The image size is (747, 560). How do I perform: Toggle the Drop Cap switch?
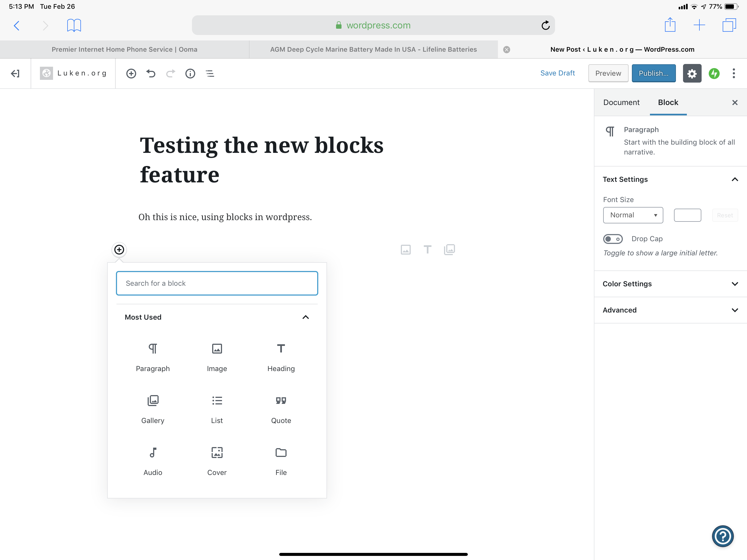tap(613, 239)
